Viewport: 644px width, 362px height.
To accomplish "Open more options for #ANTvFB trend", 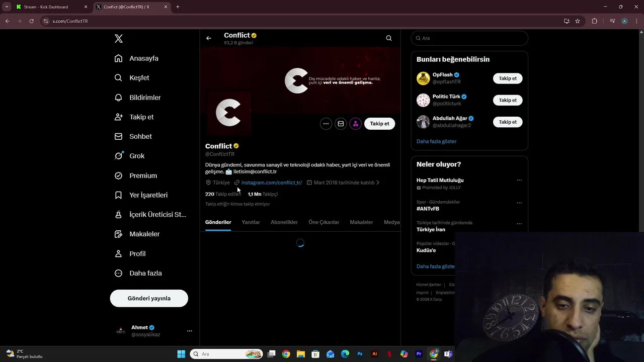I will [519, 203].
